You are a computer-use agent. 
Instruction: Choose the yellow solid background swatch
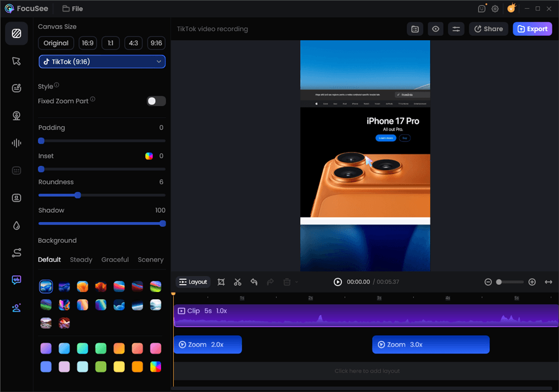point(119,367)
